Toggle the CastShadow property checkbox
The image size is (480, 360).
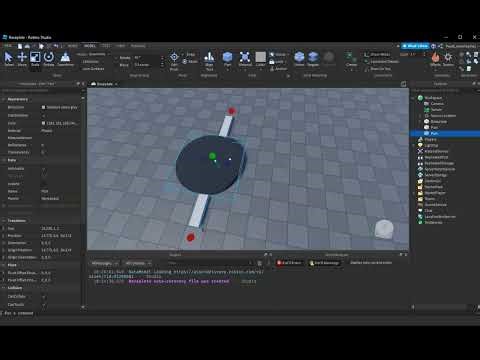tap(43, 115)
